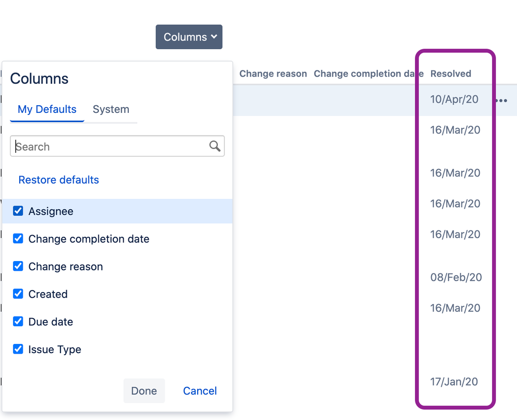The width and height of the screenshot is (517, 420).
Task: Sort by the Resolved column header
Action: [x=451, y=74]
